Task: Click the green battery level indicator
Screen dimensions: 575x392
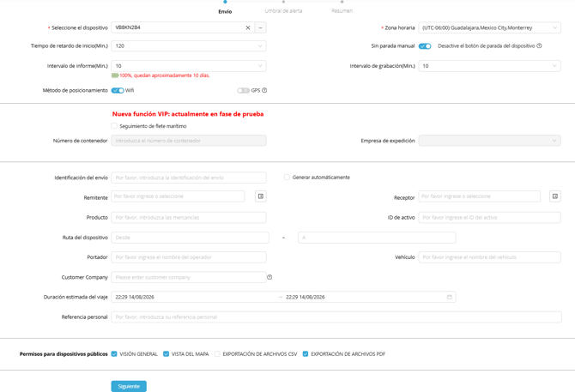Action: point(115,75)
